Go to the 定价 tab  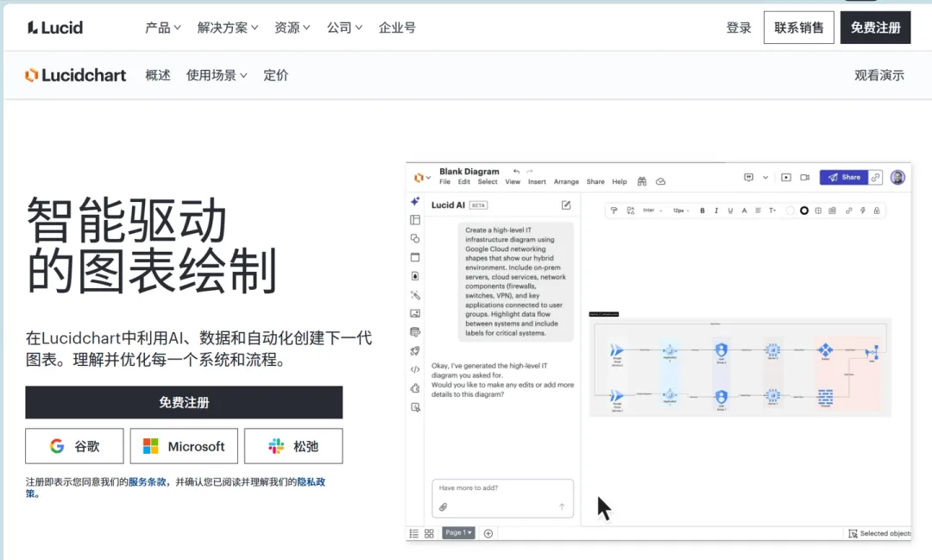[x=276, y=75]
